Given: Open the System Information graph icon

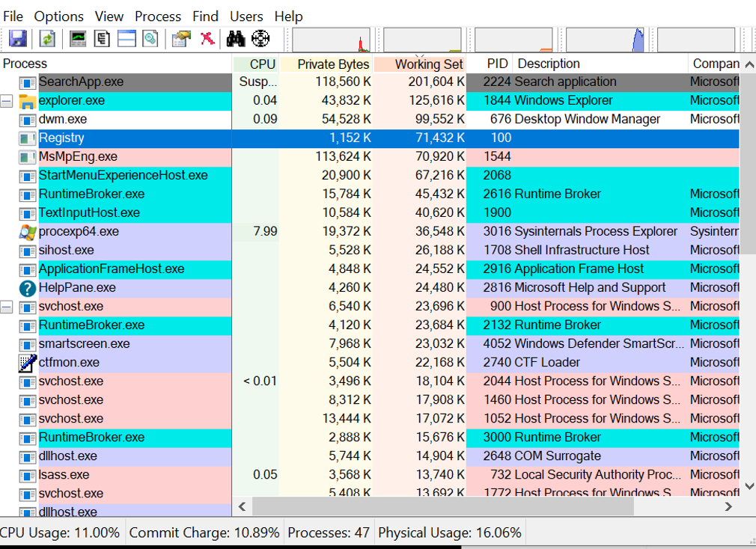Looking at the screenshot, I should (78, 39).
